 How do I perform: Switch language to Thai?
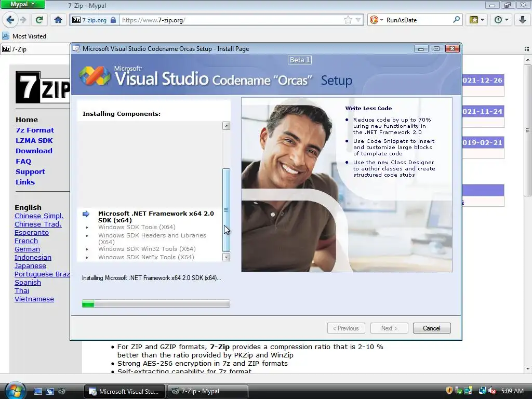(x=22, y=290)
